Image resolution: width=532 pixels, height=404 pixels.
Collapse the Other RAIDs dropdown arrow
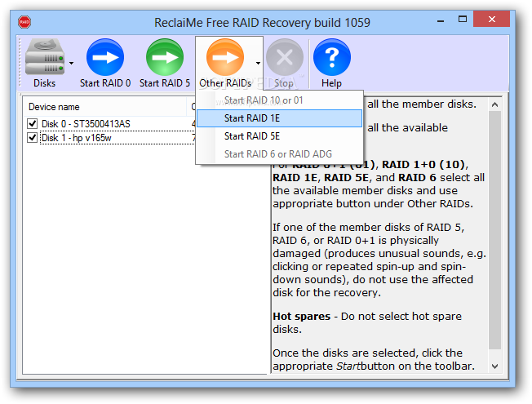pyautogui.click(x=258, y=63)
